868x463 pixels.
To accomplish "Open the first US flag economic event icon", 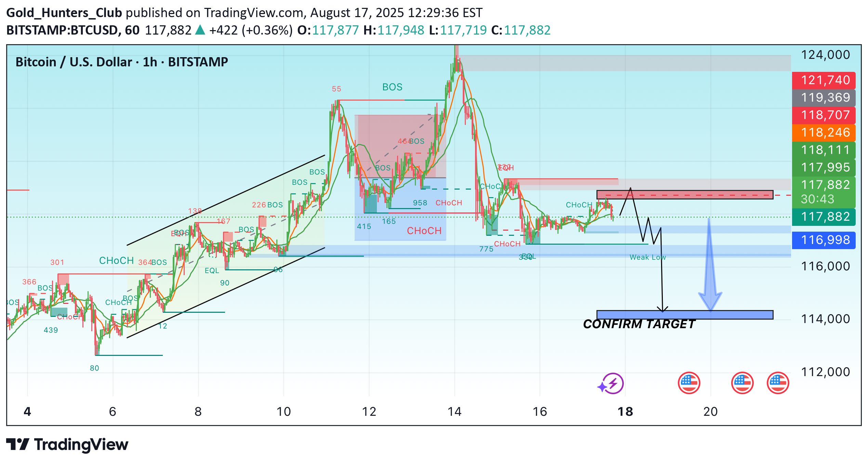I will point(689,383).
